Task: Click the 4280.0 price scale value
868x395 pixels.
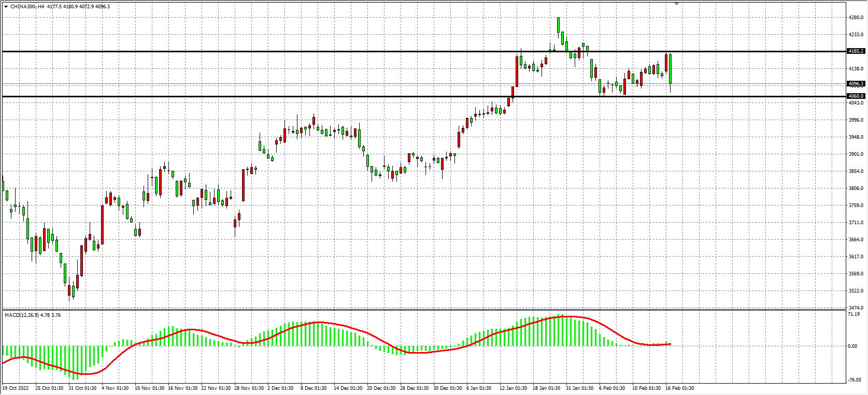Action: click(856, 18)
